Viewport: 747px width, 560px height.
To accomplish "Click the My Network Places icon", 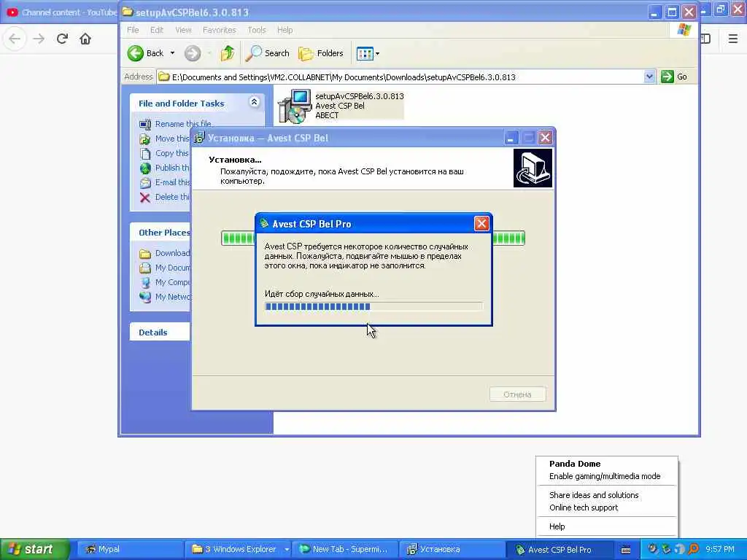I will click(145, 297).
